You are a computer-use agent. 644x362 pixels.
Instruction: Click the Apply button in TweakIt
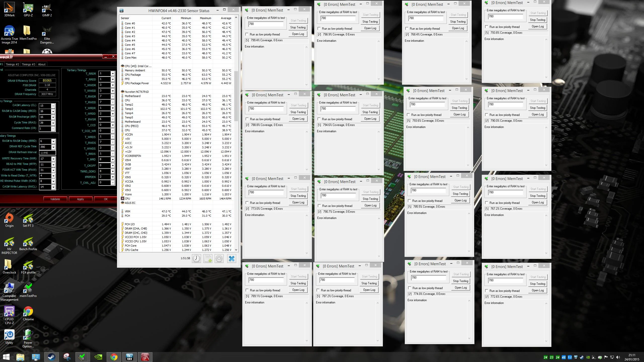click(x=80, y=199)
